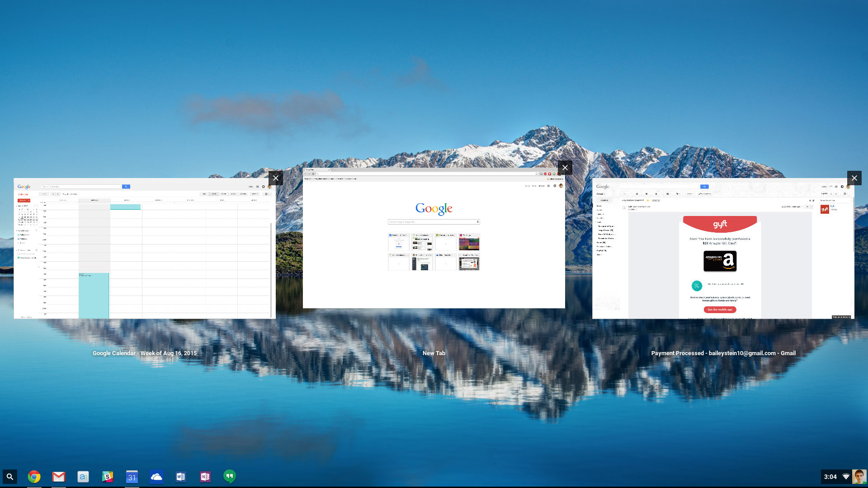Click the Any.do shelf app icon
Image resolution: width=868 pixels, height=488 pixels.
point(83,477)
